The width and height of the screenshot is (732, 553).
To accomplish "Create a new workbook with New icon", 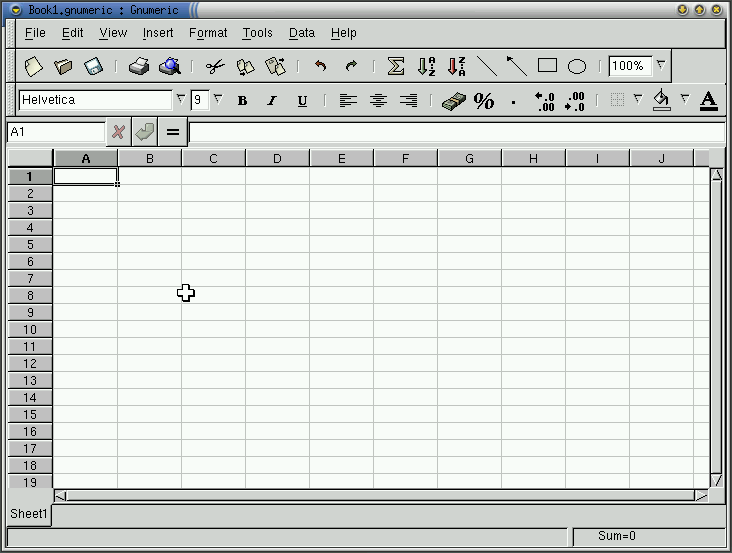I will [x=34, y=66].
